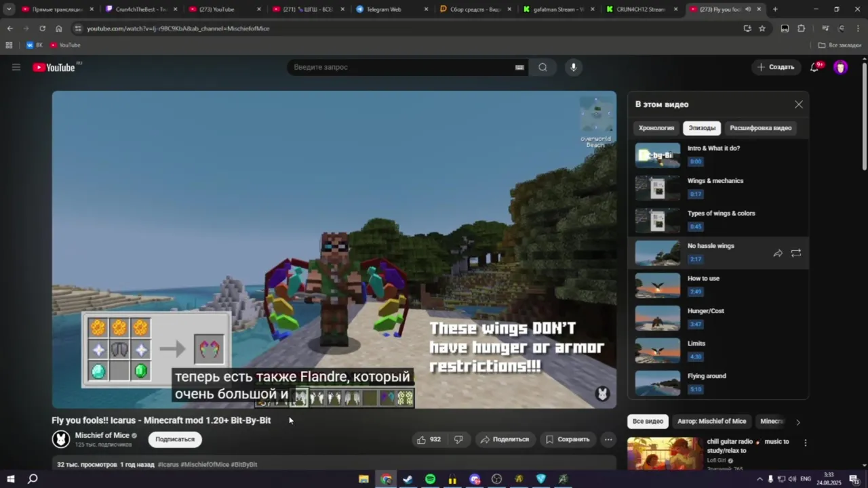
Task: Open File Explorer from the taskbar
Action: pos(363,479)
